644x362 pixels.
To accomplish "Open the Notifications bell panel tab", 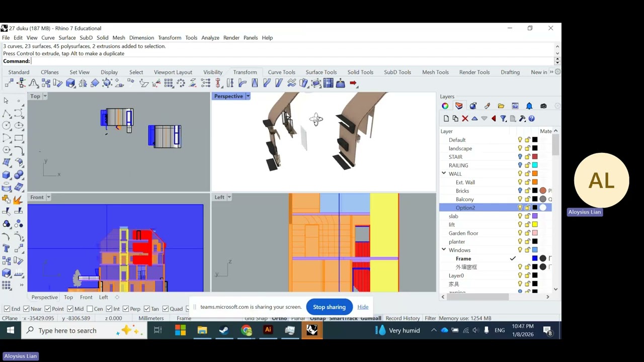I will pyautogui.click(x=529, y=106).
